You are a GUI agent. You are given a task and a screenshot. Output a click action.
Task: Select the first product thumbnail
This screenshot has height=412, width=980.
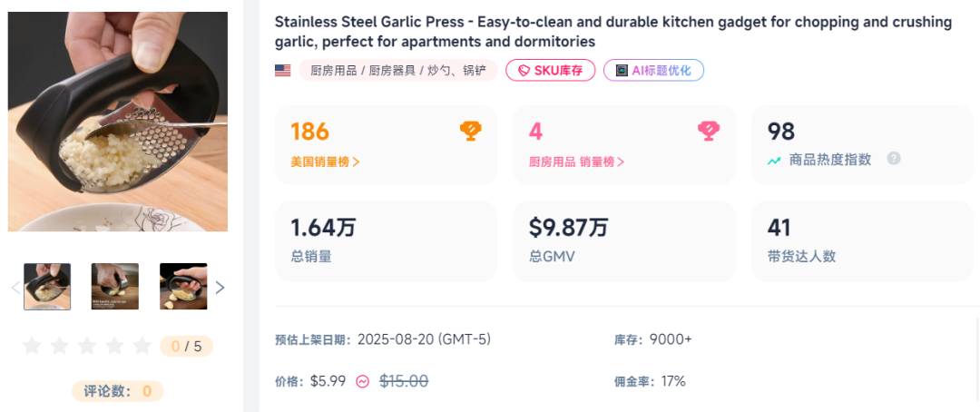point(47,287)
